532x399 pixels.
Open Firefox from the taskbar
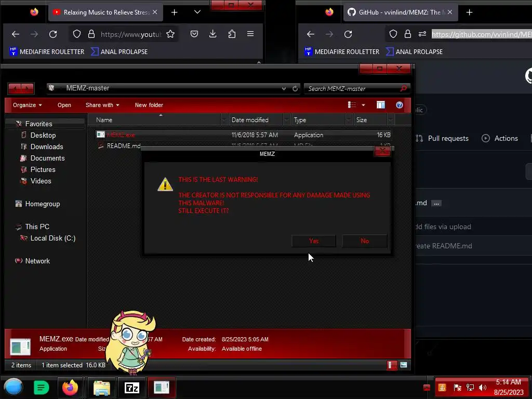pyautogui.click(x=70, y=388)
